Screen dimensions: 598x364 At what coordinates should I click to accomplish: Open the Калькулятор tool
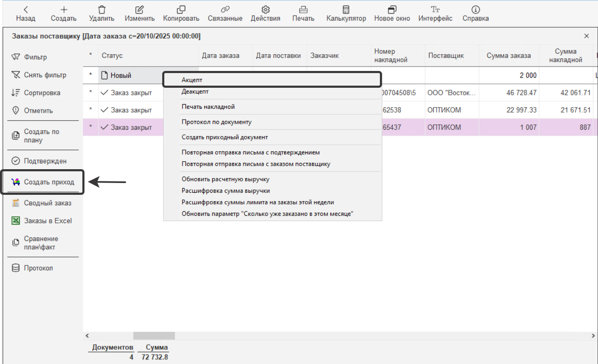tap(346, 10)
